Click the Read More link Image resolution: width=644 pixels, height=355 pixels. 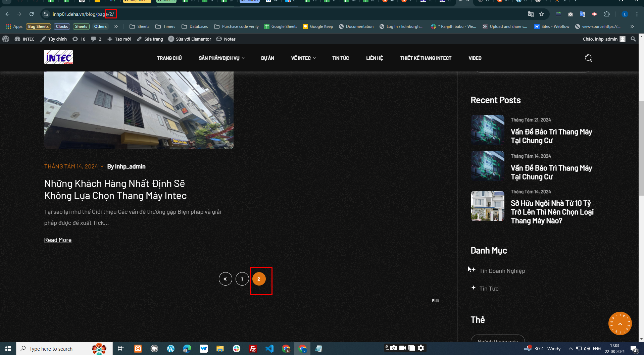point(58,240)
